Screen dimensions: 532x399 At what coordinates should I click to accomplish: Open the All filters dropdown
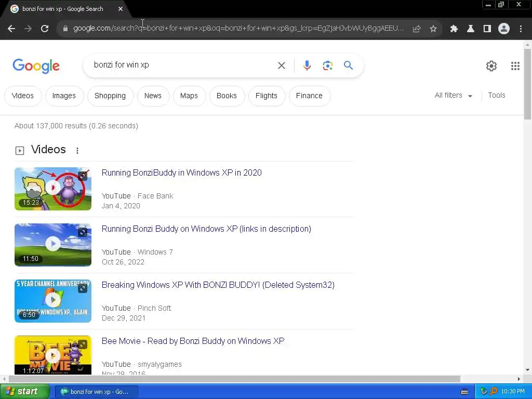(453, 96)
